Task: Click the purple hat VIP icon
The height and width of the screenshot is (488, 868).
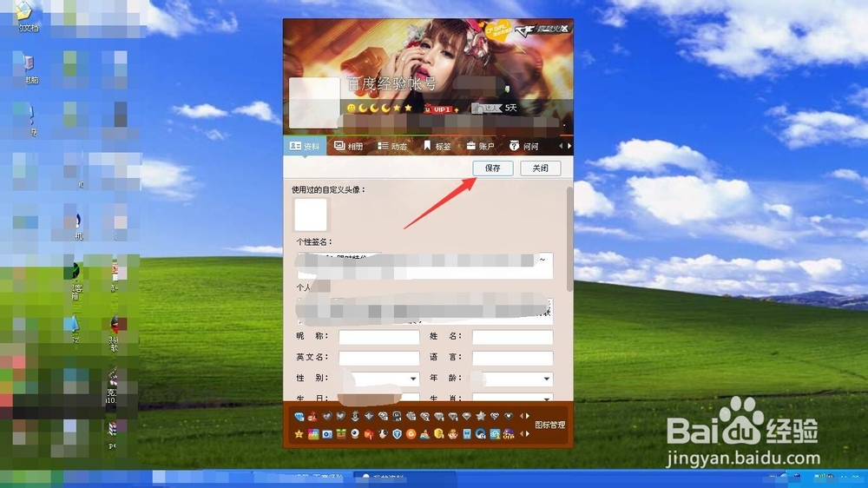Action: click(509, 433)
